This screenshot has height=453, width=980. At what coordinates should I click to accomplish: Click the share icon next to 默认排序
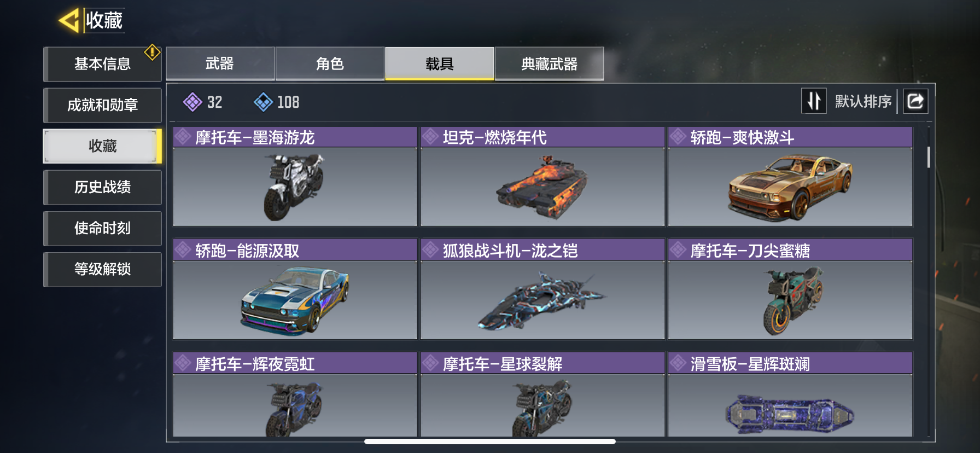point(915,101)
